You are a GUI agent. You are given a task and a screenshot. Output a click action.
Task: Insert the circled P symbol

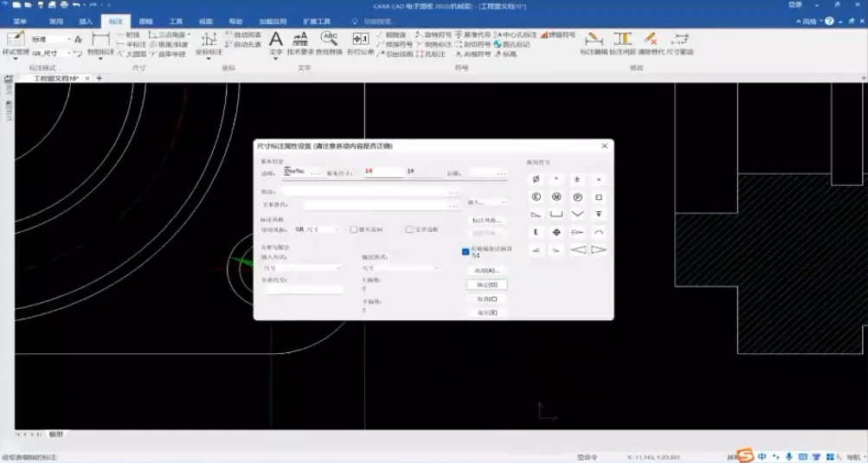(577, 197)
